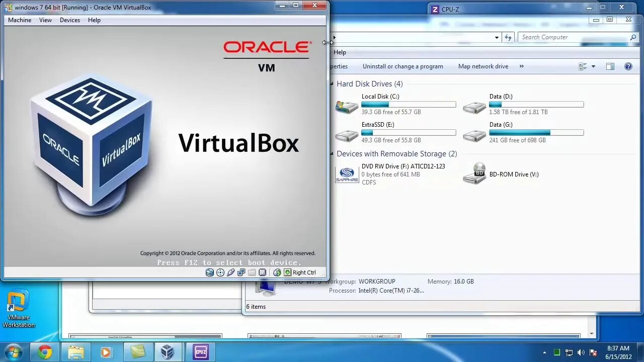
Task: Select the Local Disk (C:) drive
Action: (x=395, y=105)
